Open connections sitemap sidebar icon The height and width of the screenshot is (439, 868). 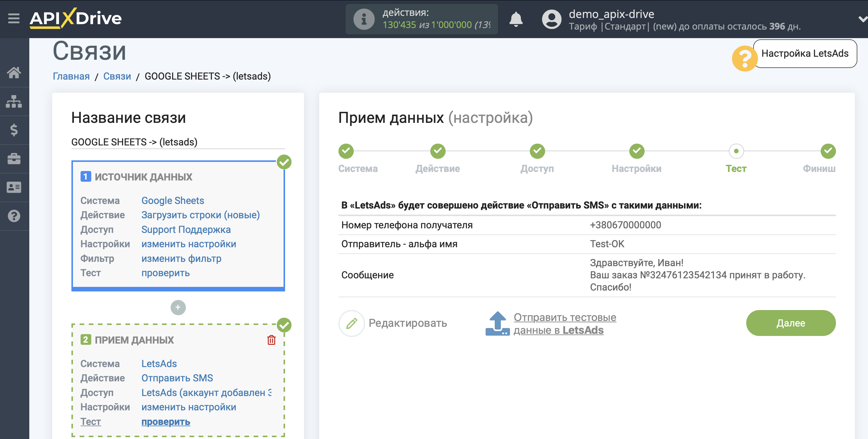pyautogui.click(x=14, y=101)
